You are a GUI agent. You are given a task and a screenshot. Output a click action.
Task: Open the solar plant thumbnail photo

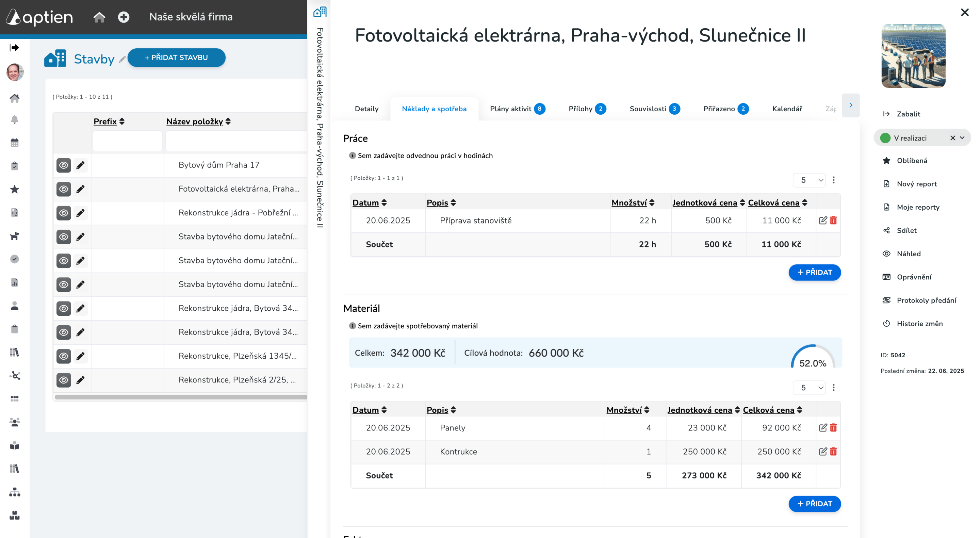pos(913,56)
